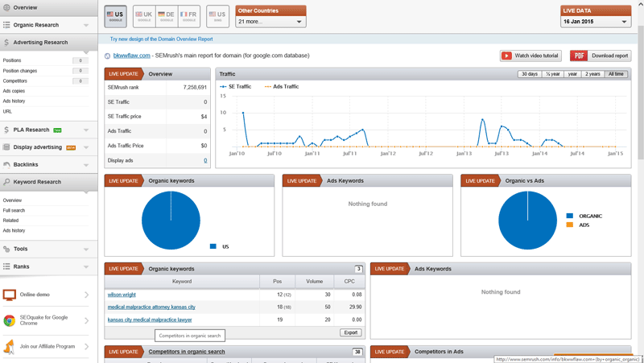Screen dimensions: 644x363
Task: Click Watch video tutorial button
Action: [530, 56]
